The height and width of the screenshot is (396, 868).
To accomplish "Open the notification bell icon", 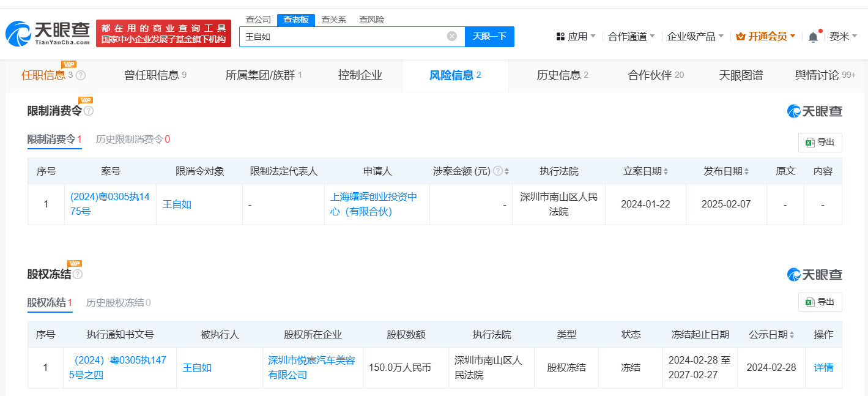I will coord(813,37).
